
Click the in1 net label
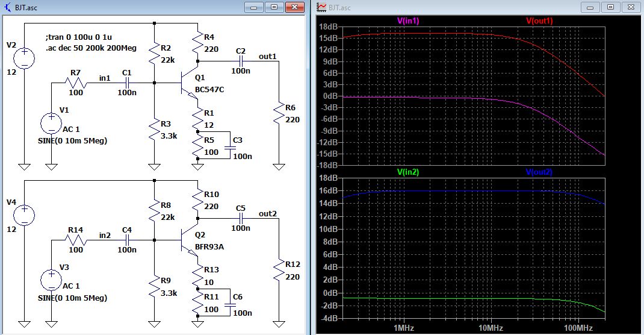pyautogui.click(x=105, y=78)
